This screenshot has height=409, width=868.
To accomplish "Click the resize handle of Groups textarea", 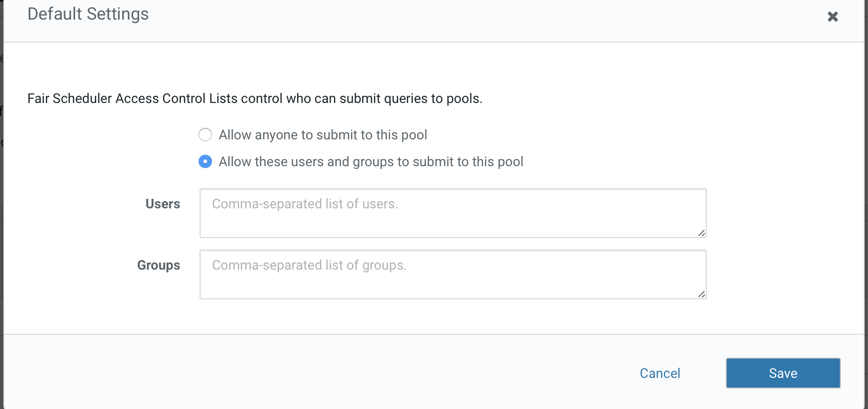I will (701, 295).
